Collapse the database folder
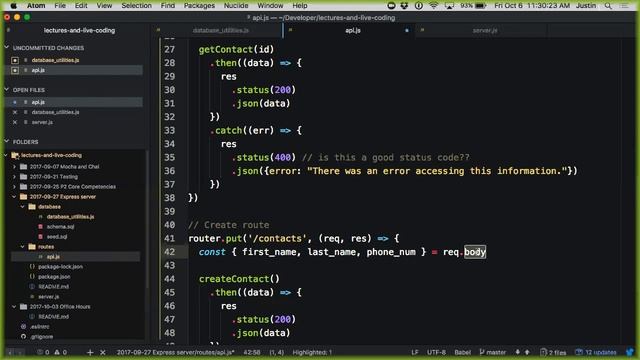 tap(23, 207)
